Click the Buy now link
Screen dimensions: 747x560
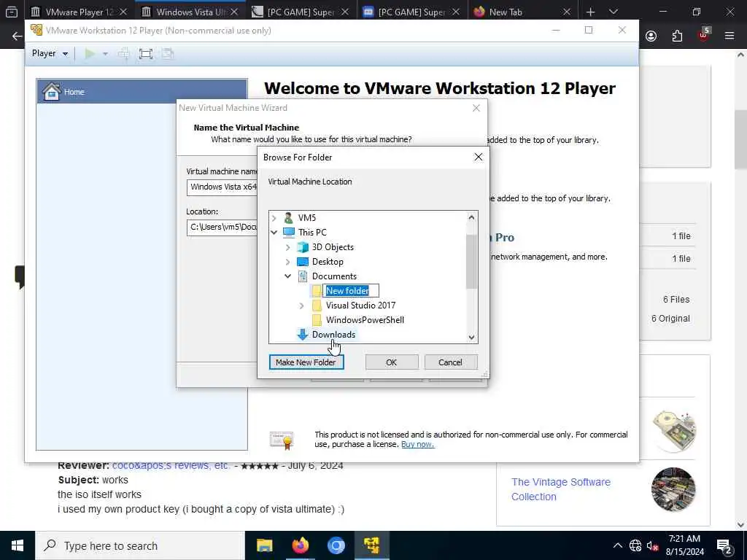click(x=417, y=444)
